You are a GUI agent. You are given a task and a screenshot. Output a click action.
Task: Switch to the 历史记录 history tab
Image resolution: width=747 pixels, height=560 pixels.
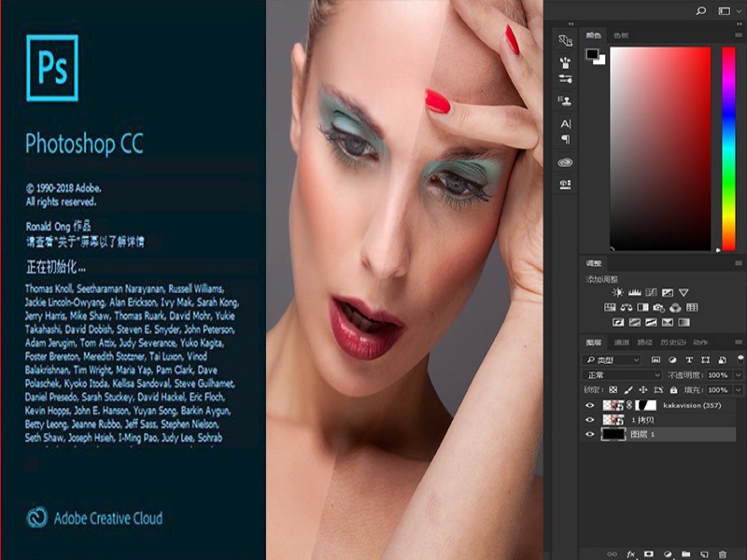pos(672,342)
